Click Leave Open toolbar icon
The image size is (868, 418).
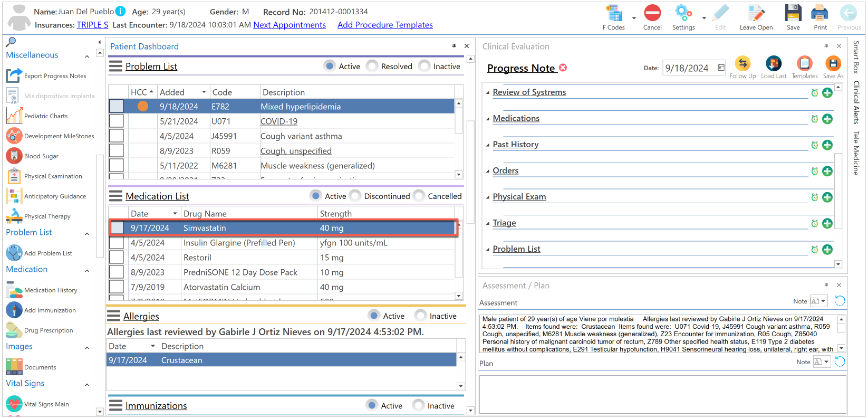(756, 13)
